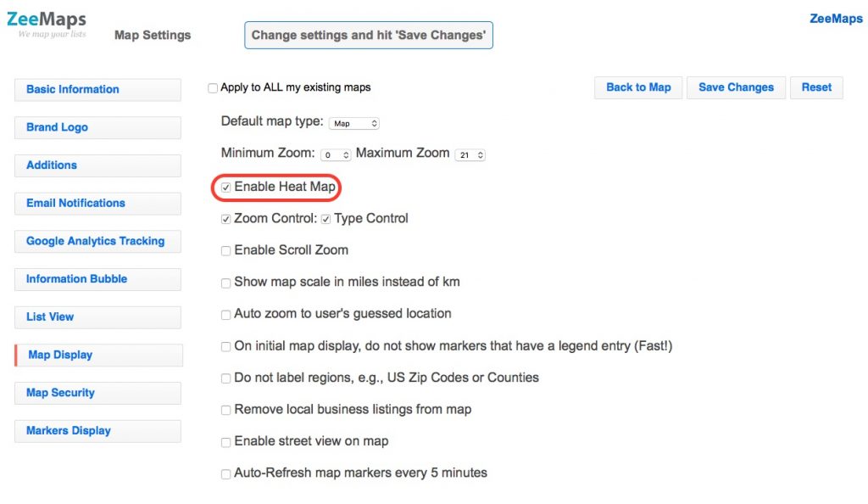Click the ZeeMaps link at top right

point(836,19)
